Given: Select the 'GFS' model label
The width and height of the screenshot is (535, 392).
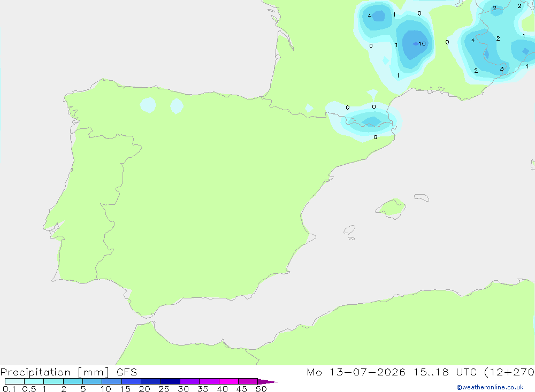Looking at the screenshot, I should click(127, 372).
